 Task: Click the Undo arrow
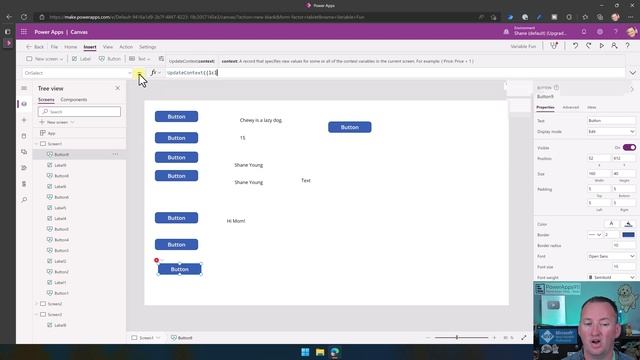click(x=575, y=46)
